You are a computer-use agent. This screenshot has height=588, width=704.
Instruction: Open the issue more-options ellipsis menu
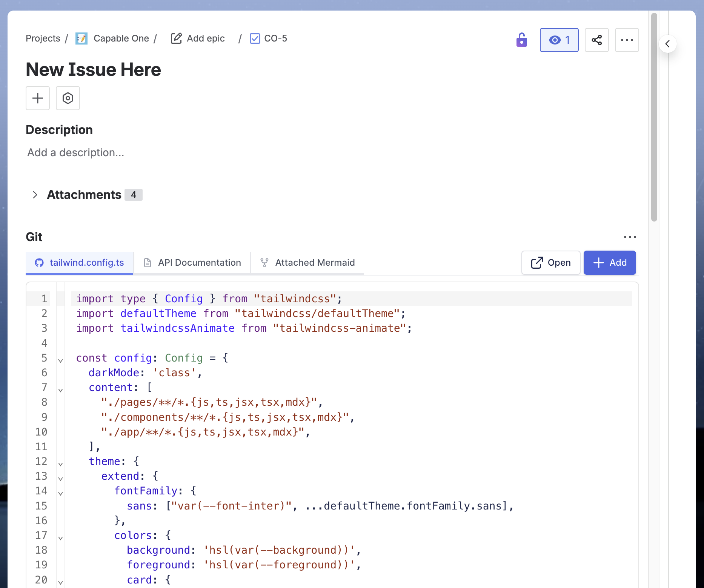tap(627, 40)
